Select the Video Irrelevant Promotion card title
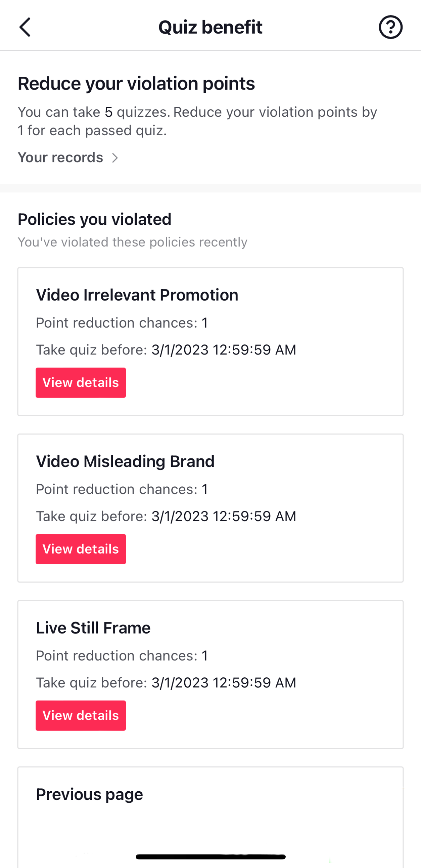Viewport: 421px width, 868px height. (x=137, y=295)
